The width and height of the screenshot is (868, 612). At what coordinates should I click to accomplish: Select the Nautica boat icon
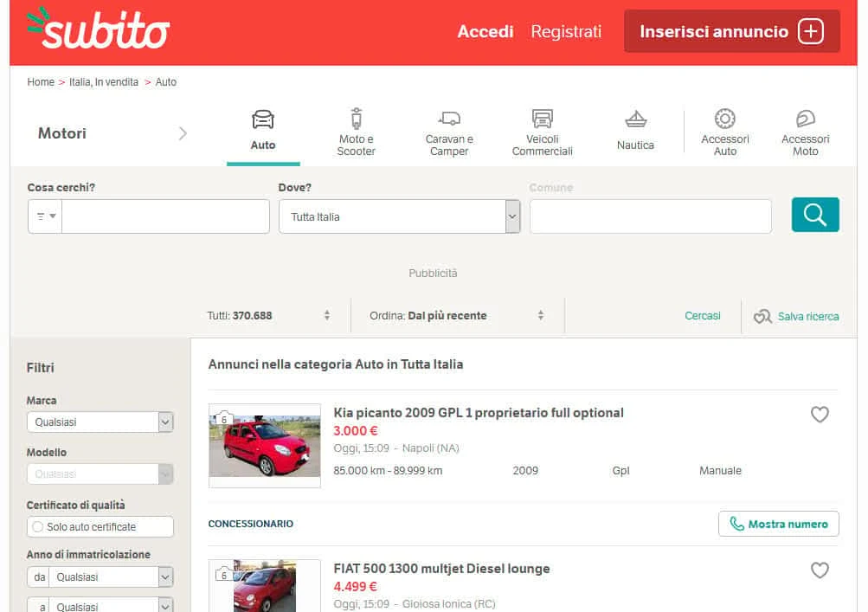(x=635, y=119)
